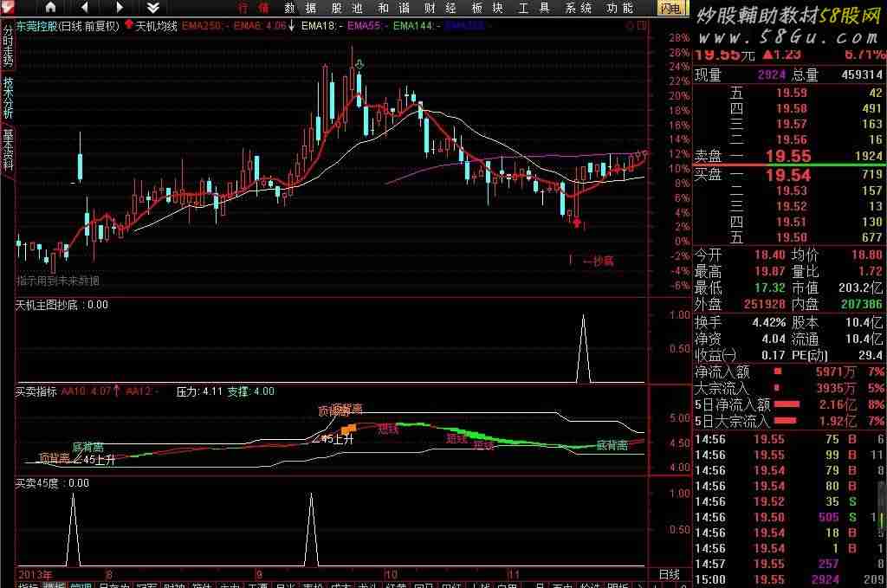Click the 抄底 annotation label

click(x=603, y=262)
